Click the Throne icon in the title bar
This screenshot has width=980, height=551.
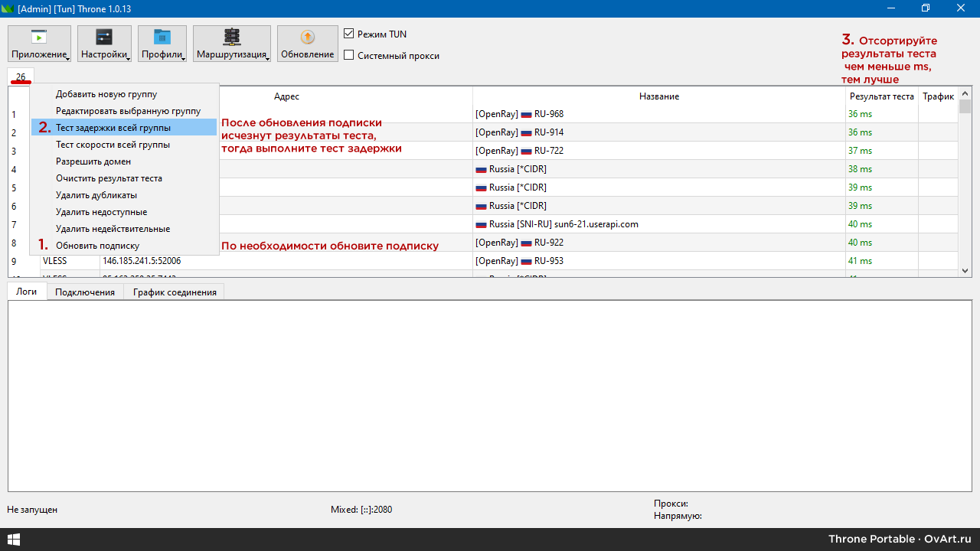coord(9,8)
